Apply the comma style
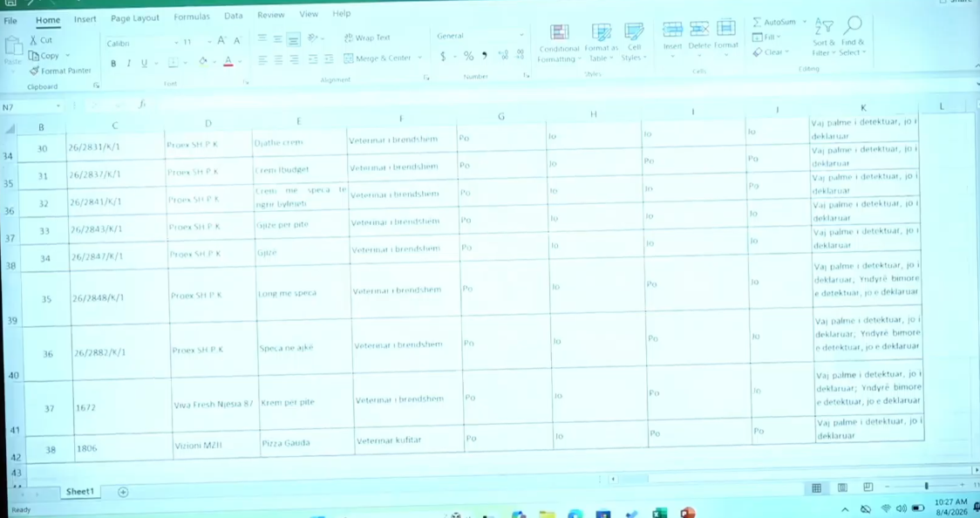The width and height of the screenshot is (980, 518). pyautogui.click(x=484, y=56)
